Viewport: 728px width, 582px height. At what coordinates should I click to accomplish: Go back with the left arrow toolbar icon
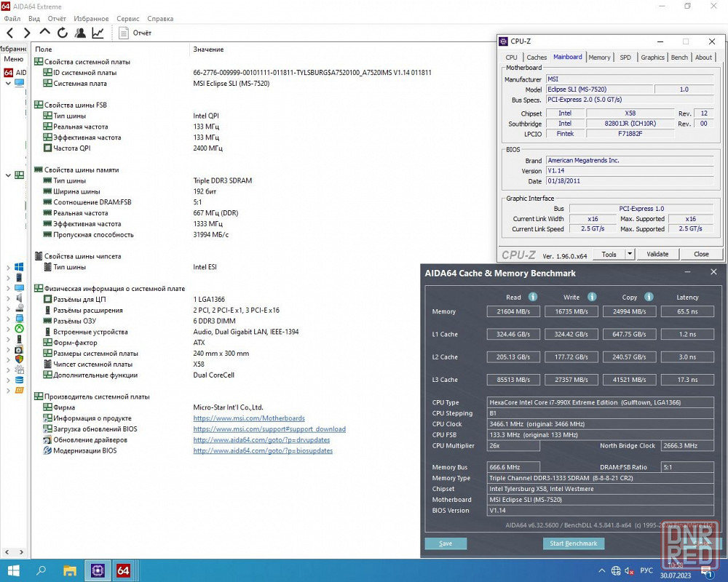10,33
